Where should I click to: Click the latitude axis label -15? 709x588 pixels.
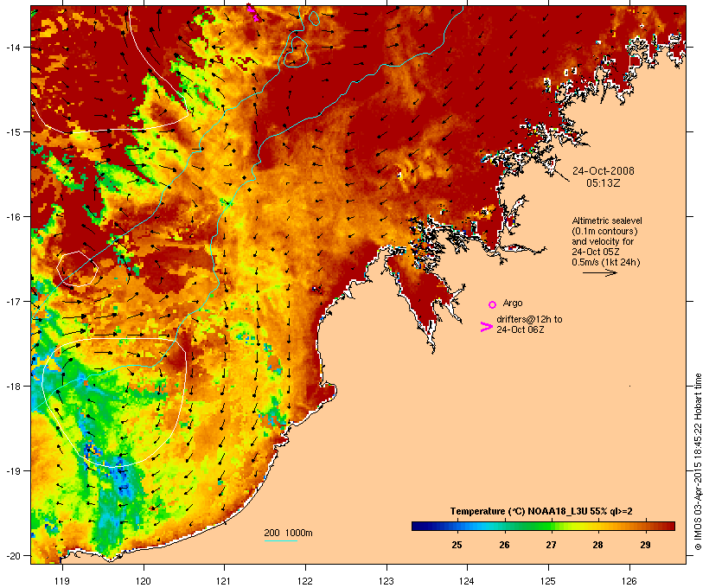[x=13, y=132]
